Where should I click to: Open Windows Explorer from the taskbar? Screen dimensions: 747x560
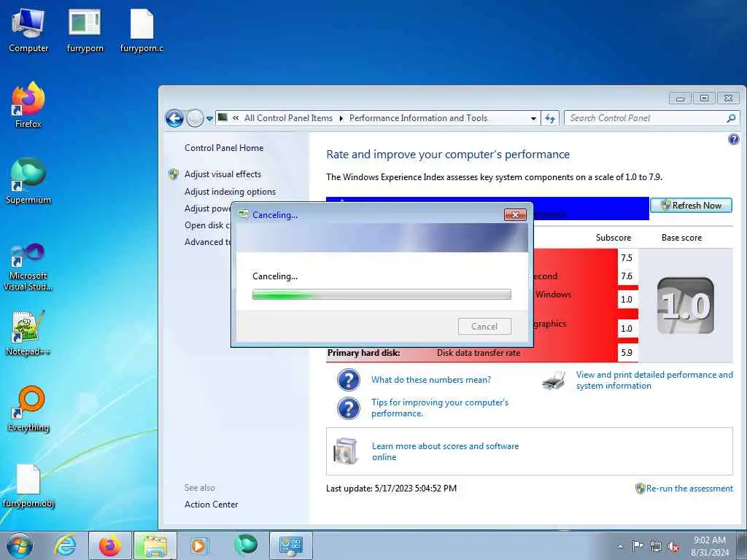(155, 545)
